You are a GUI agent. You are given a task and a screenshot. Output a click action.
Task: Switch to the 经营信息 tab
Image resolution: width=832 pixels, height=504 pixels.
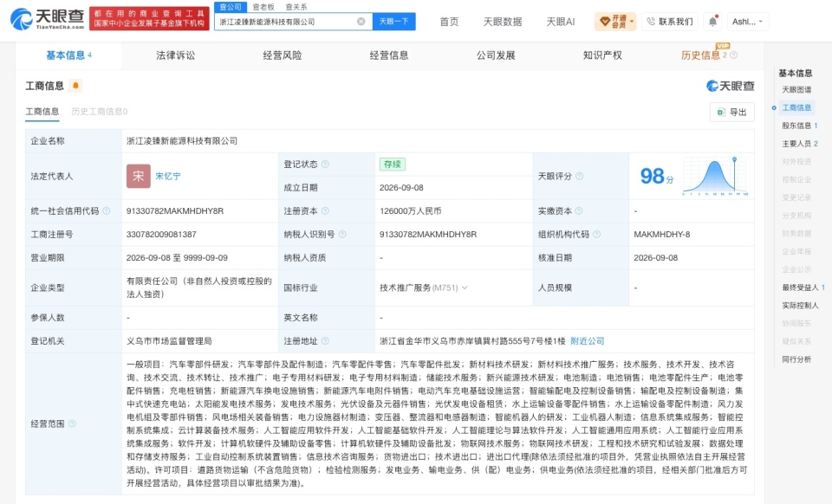[x=389, y=55]
